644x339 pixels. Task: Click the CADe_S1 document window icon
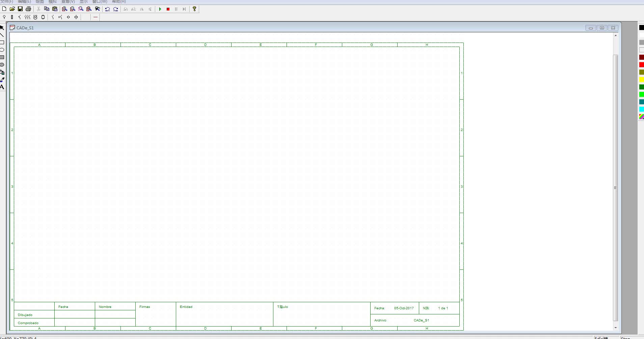pyautogui.click(x=12, y=28)
